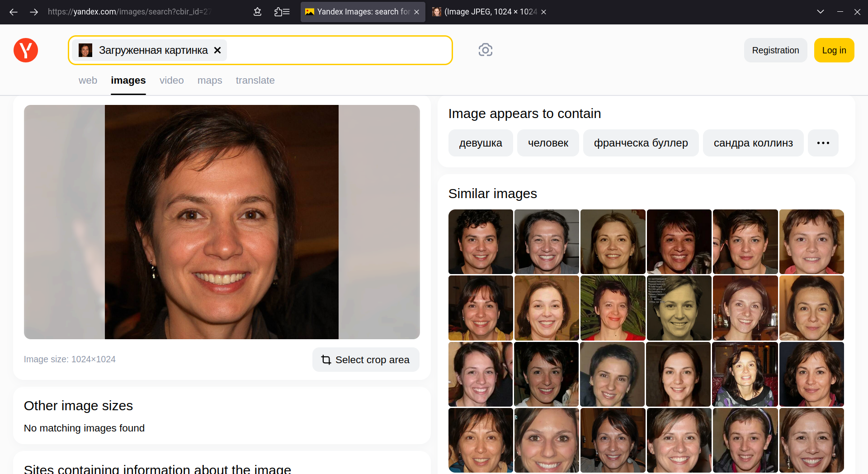This screenshot has width=868, height=474.
Task: Select the девушка tag
Action: coord(481,143)
